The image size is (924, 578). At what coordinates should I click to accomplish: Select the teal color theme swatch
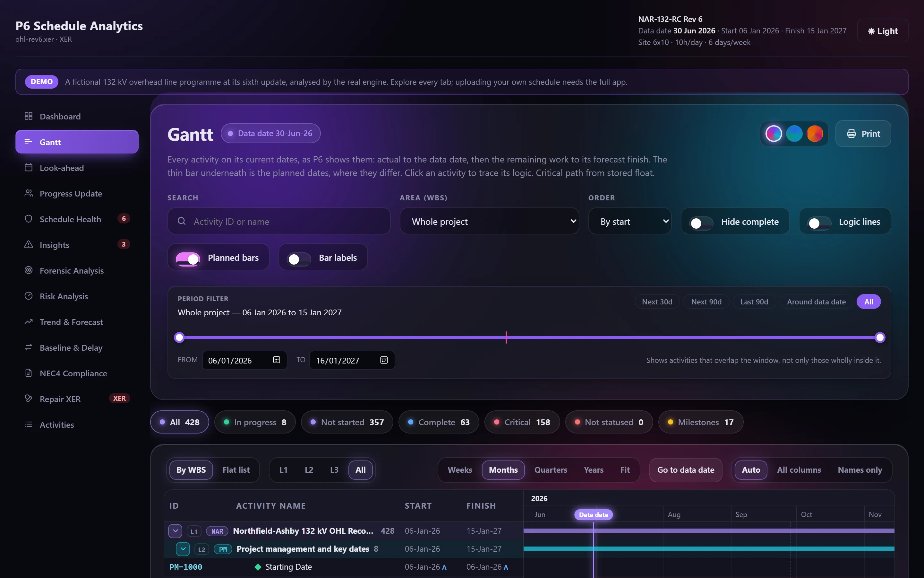(794, 133)
